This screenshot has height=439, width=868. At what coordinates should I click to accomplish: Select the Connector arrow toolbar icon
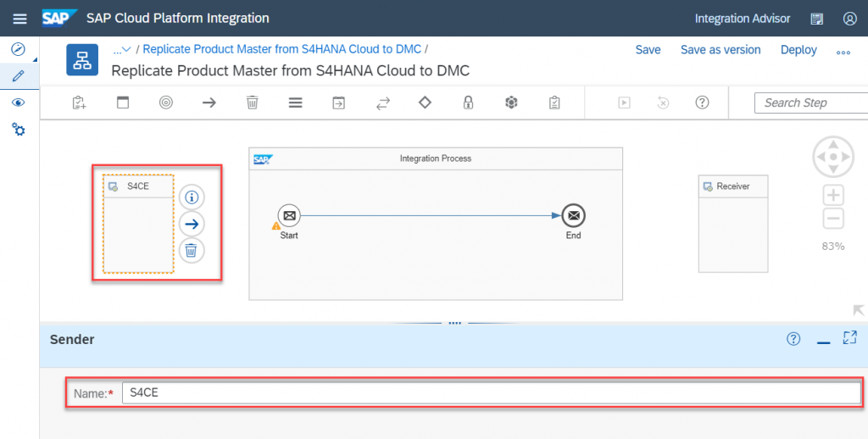tap(209, 103)
